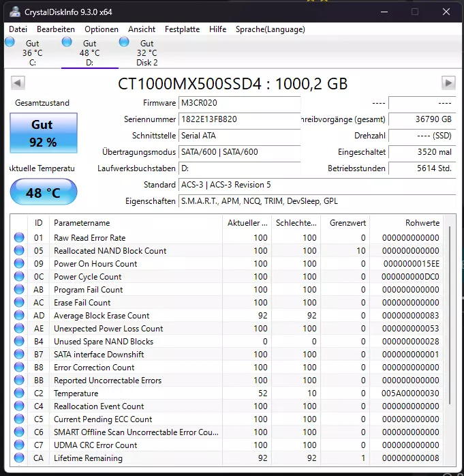Click the Seriennummer field

240,119
